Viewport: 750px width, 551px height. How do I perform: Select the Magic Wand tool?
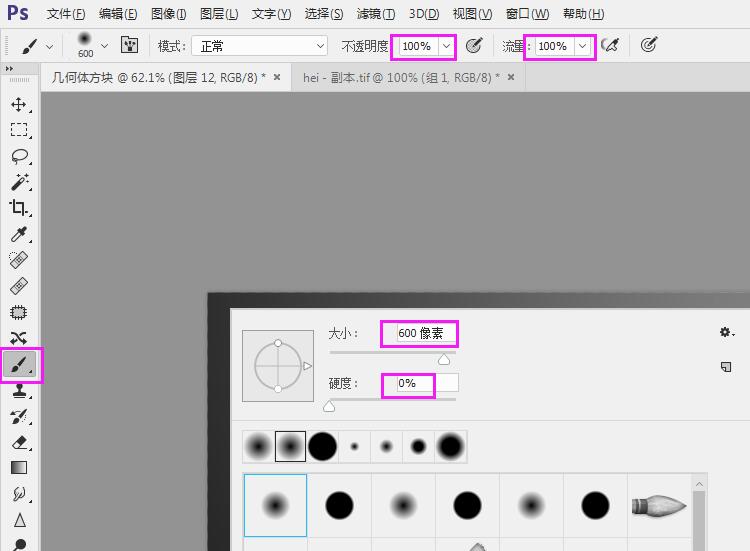pyautogui.click(x=19, y=182)
